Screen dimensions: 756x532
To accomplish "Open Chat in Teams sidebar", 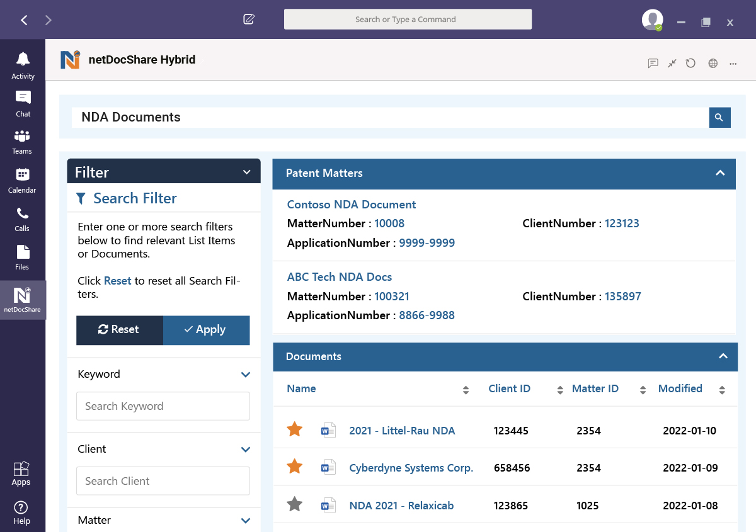I will click(x=23, y=104).
